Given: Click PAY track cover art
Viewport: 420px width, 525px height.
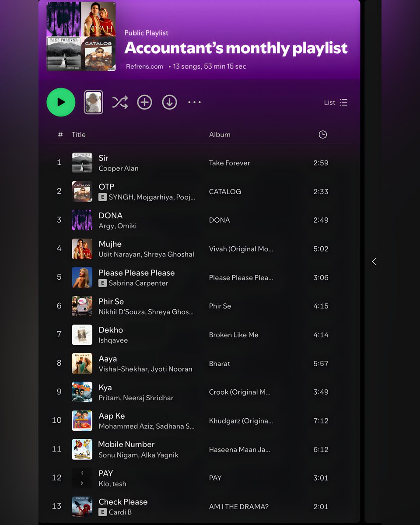Looking at the screenshot, I should (82, 478).
